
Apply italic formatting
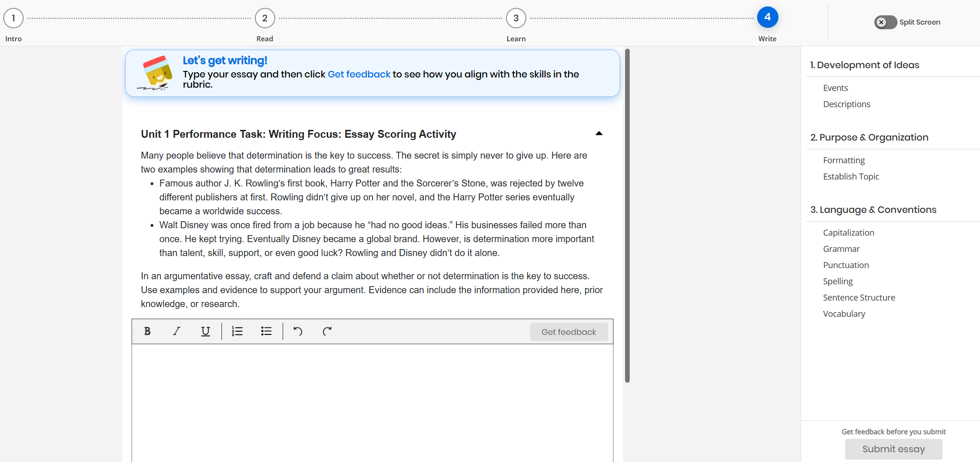(x=176, y=331)
